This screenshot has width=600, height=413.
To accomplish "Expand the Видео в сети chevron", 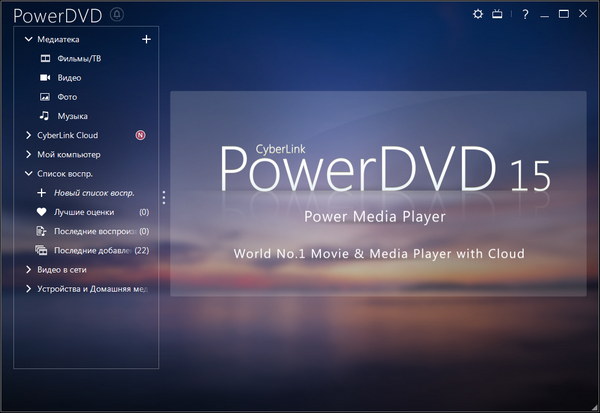I will click(x=28, y=269).
